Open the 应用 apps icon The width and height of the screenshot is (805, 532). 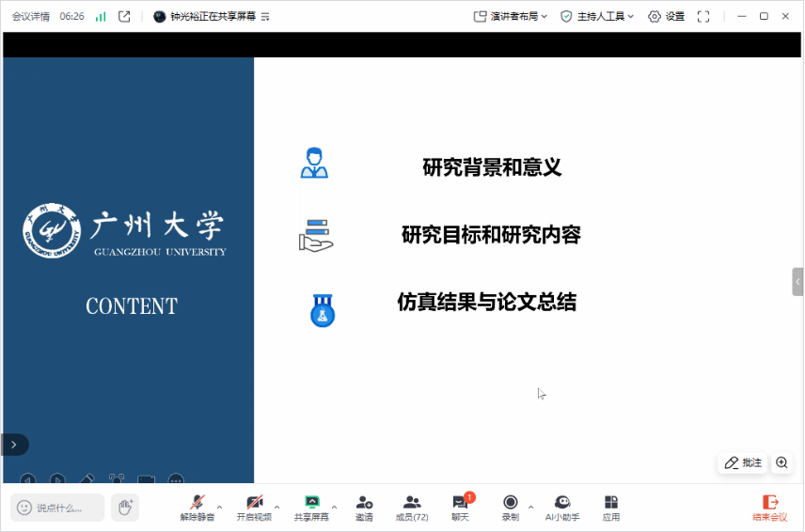(x=611, y=507)
